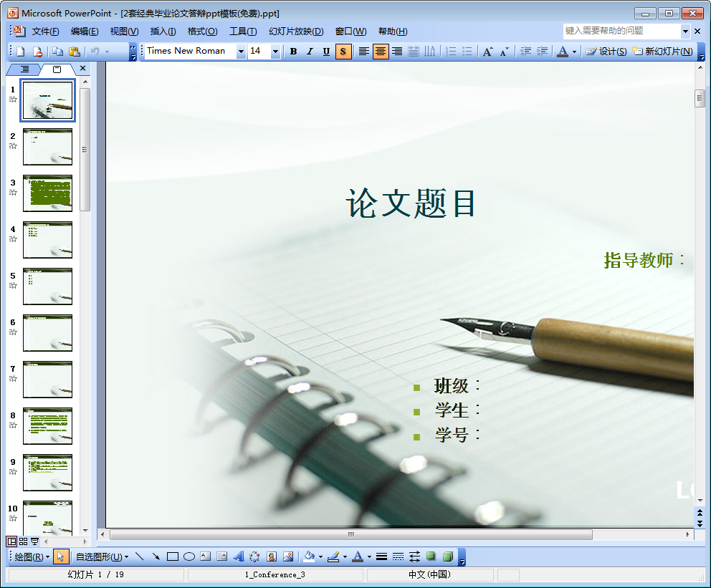Open the 幻灯片放映(D) menu
The image size is (711, 588).
pos(296,32)
